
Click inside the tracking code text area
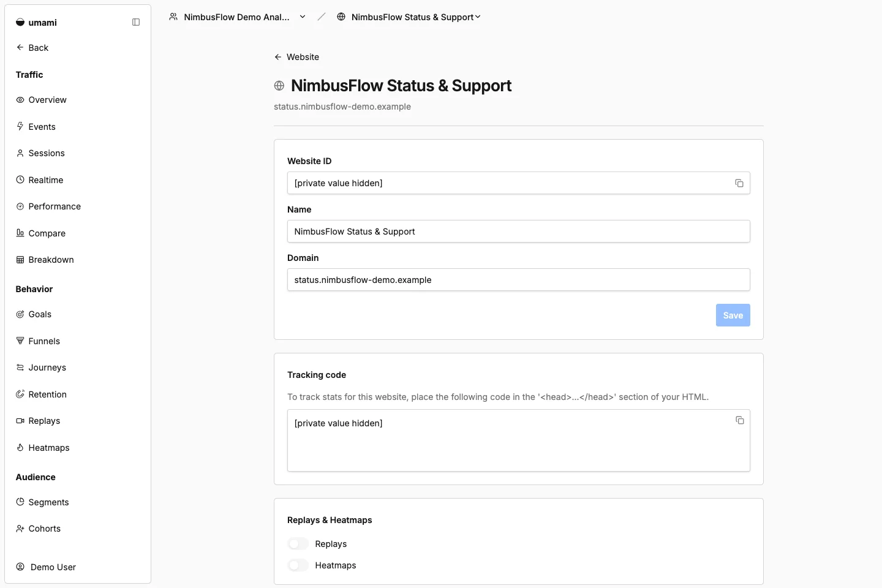point(519,440)
